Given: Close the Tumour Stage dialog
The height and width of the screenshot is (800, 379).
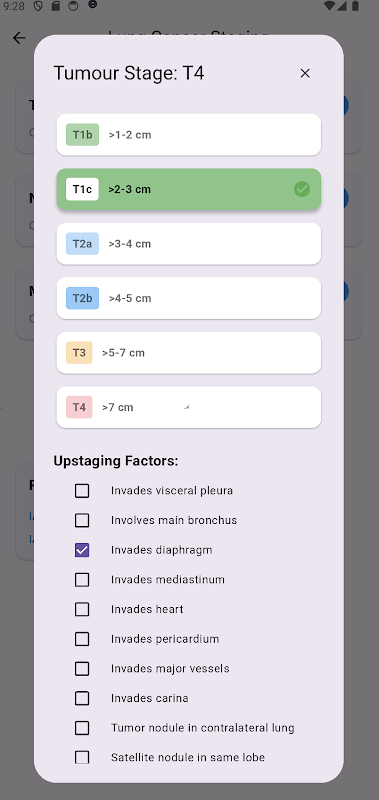Looking at the screenshot, I should tap(305, 73).
